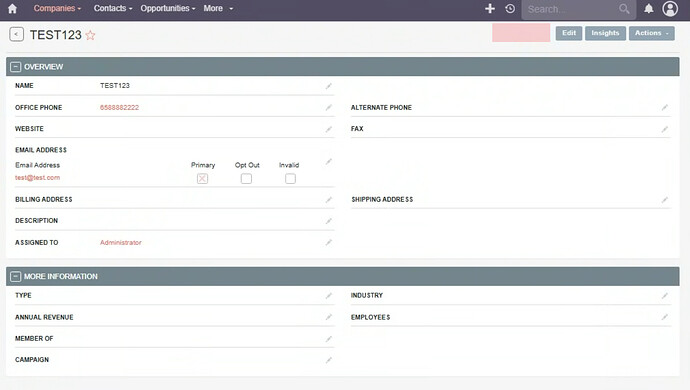Edit the Alternate Phone pencil

(x=664, y=107)
